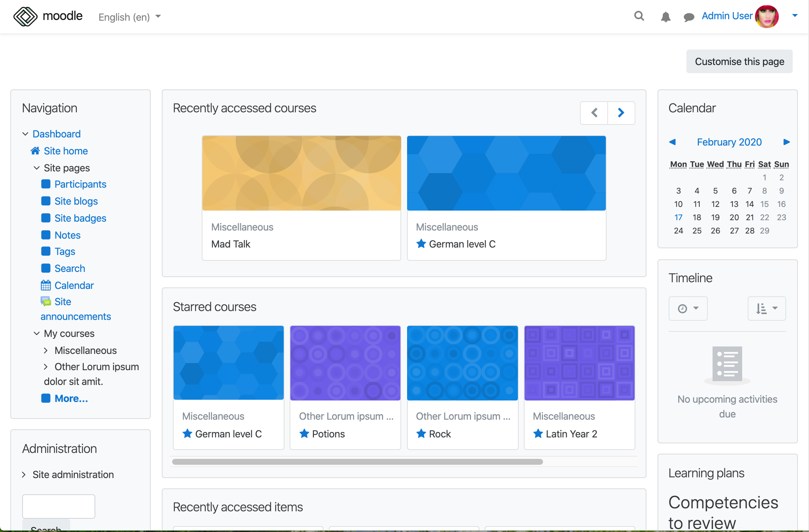Open the Latin Year 2 course image
Viewport: 809px width, 532px height.
579,363
